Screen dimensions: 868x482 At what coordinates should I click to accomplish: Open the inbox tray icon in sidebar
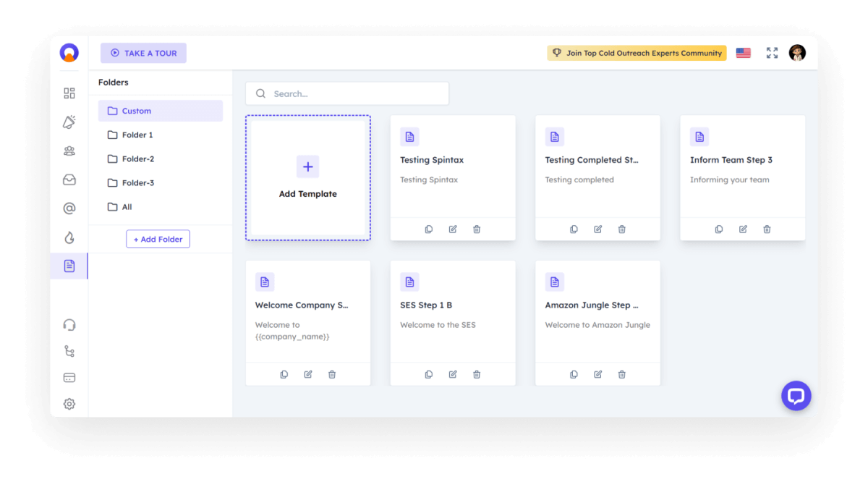point(69,180)
